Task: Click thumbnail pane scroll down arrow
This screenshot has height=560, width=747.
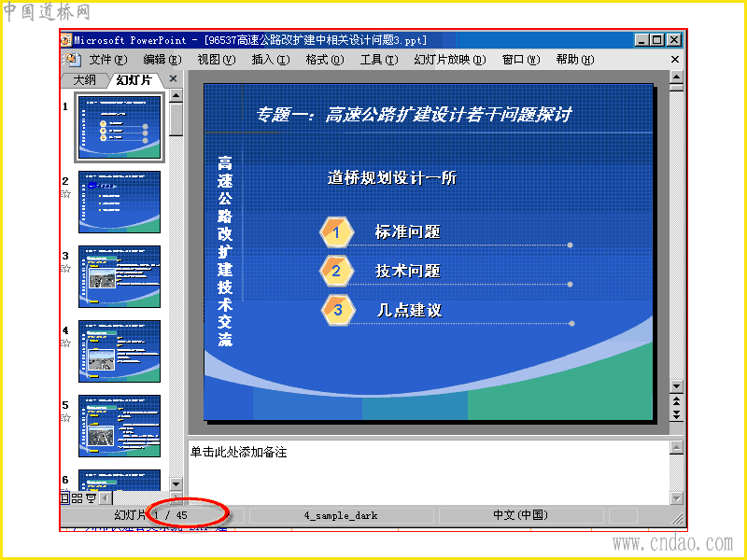Action: click(x=176, y=483)
